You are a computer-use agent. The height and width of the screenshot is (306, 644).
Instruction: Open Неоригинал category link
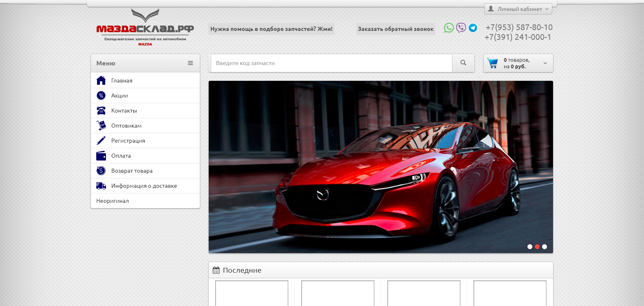click(145, 201)
